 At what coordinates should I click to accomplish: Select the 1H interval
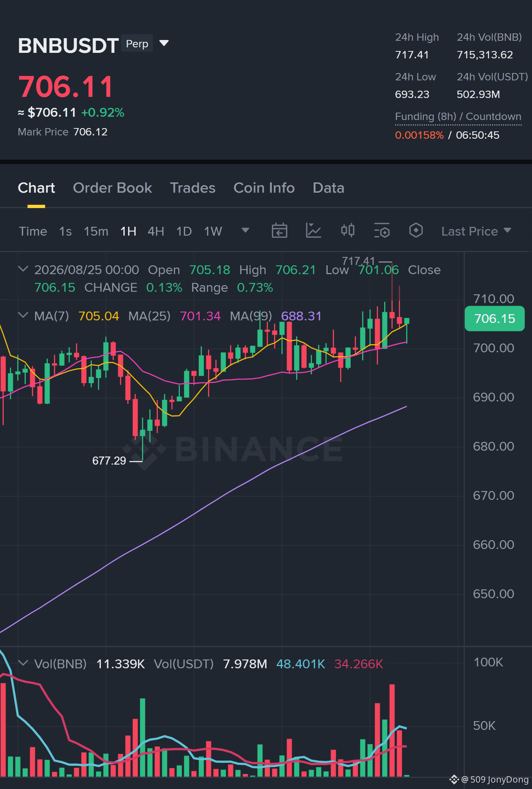tap(128, 231)
